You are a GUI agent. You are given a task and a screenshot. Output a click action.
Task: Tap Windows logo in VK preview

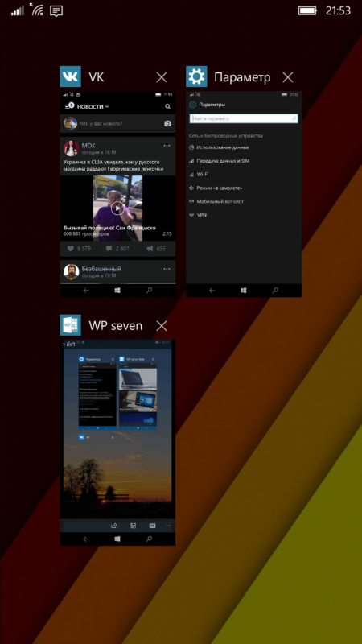[117, 291]
